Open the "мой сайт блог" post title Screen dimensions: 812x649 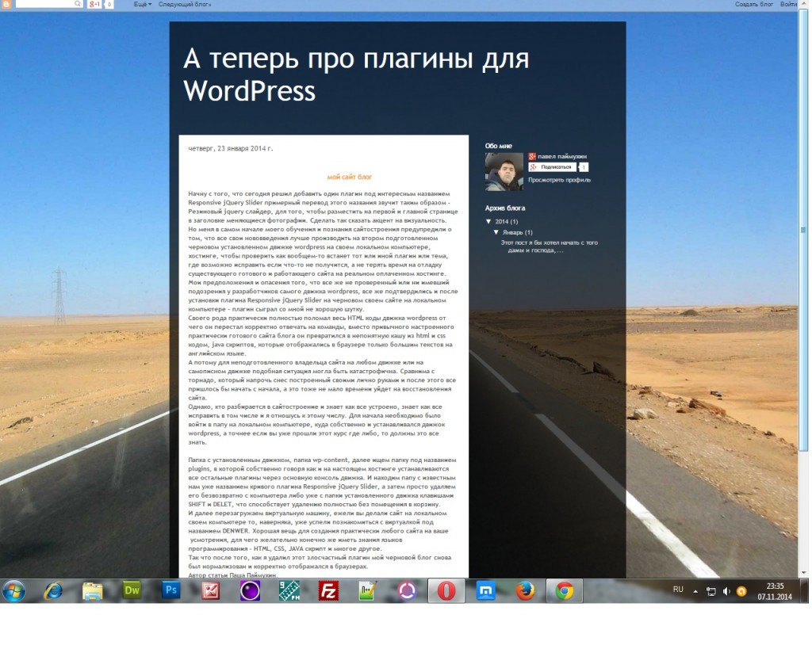pyautogui.click(x=350, y=177)
